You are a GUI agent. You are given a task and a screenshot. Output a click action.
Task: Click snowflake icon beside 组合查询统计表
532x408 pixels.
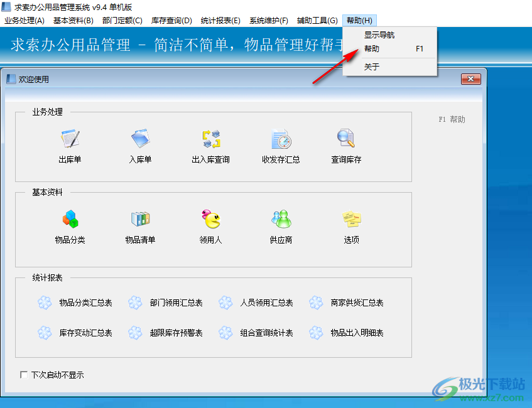pyautogui.click(x=225, y=333)
